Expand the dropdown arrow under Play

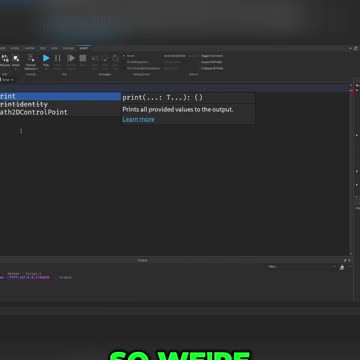(46, 69)
